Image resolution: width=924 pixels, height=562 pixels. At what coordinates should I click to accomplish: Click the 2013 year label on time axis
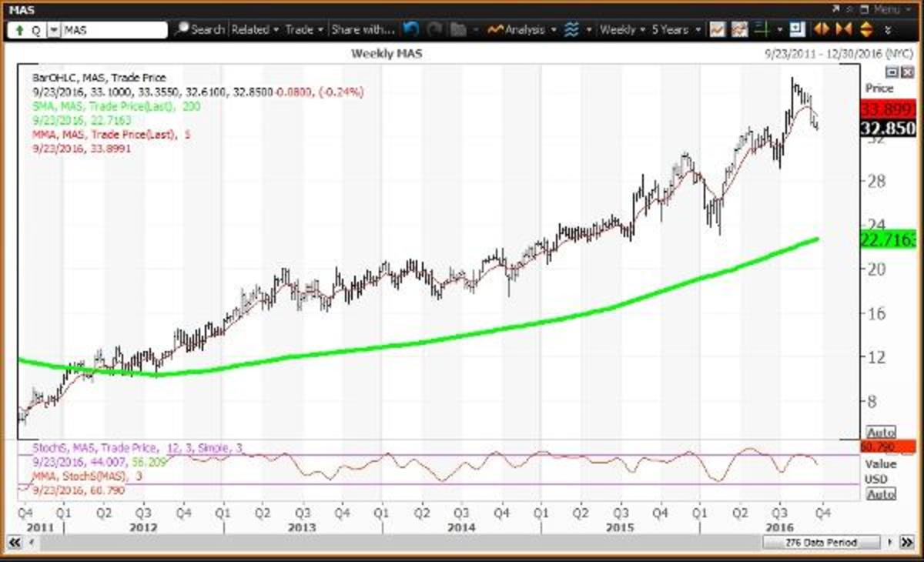tap(302, 528)
